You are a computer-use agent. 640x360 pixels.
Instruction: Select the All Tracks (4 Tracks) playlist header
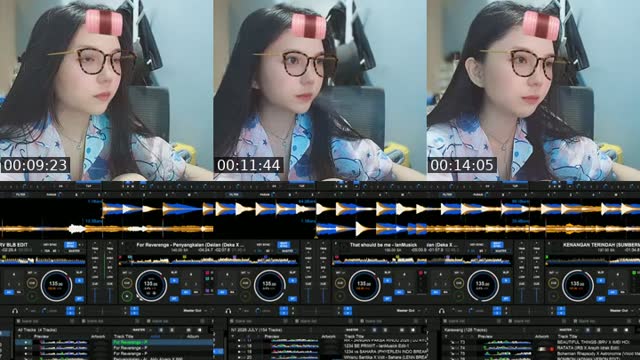(x=38, y=330)
